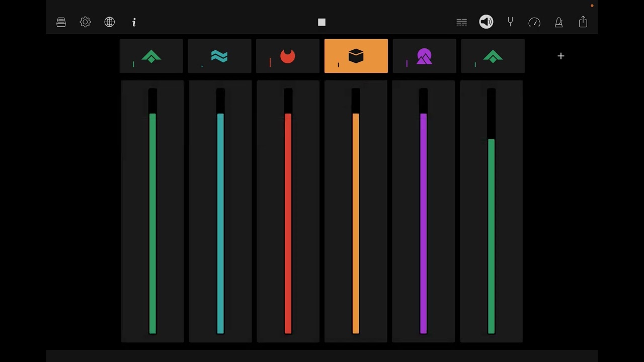Open the tuning fork key settings
The height and width of the screenshot is (362, 644).
click(x=510, y=22)
